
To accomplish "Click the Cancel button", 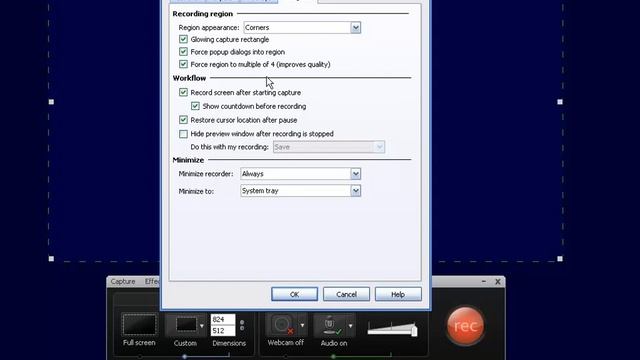I will (346, 294).
